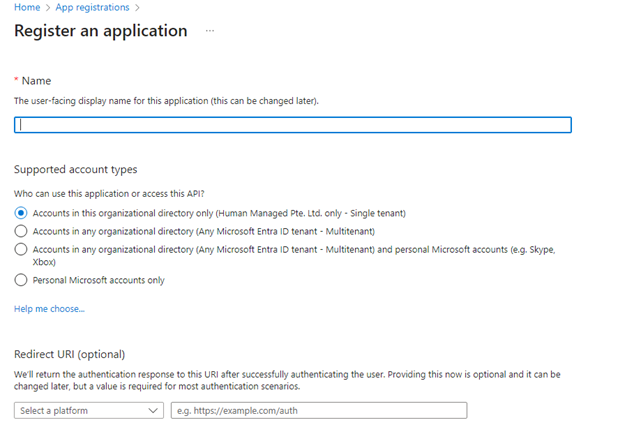
Task: Open the Help me choose link
Action: point(49,309)
